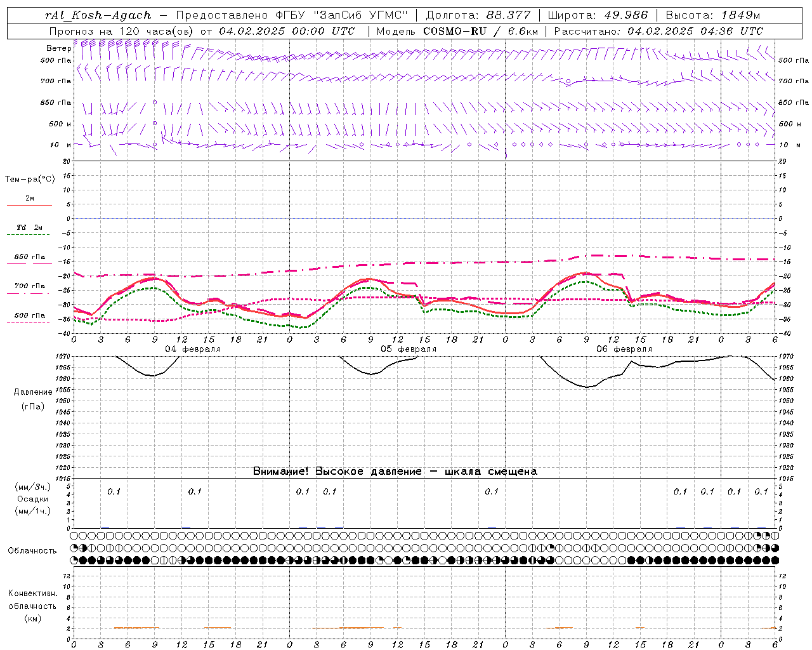Select the (мм/1ч.) precipitation unit label
This screenshot has height=650, width=812.
click(32, 511)
